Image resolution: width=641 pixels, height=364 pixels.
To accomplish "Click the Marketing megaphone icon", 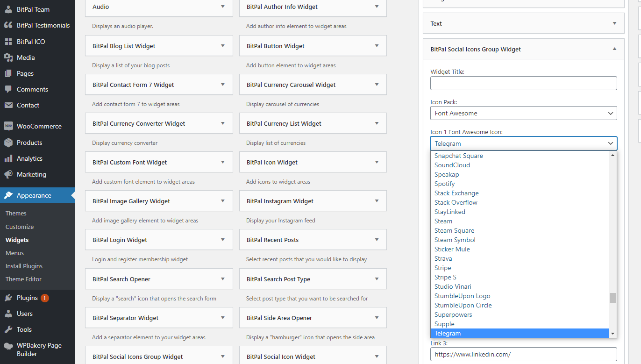I will (8, 174).
